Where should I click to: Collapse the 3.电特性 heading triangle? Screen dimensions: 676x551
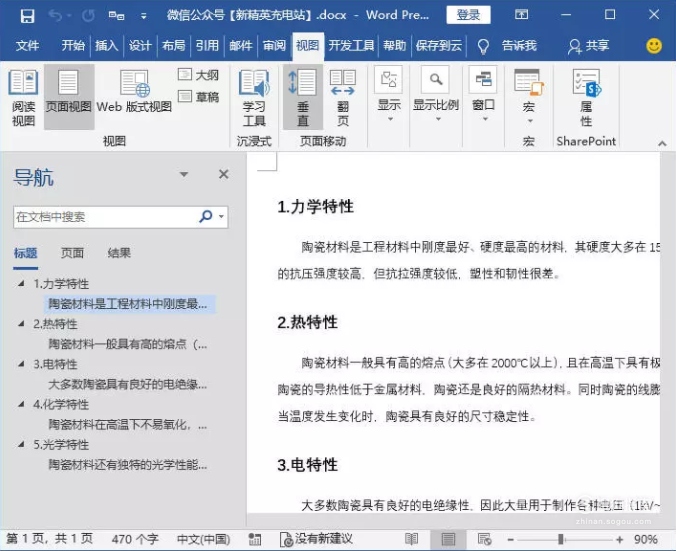point(21,364)
